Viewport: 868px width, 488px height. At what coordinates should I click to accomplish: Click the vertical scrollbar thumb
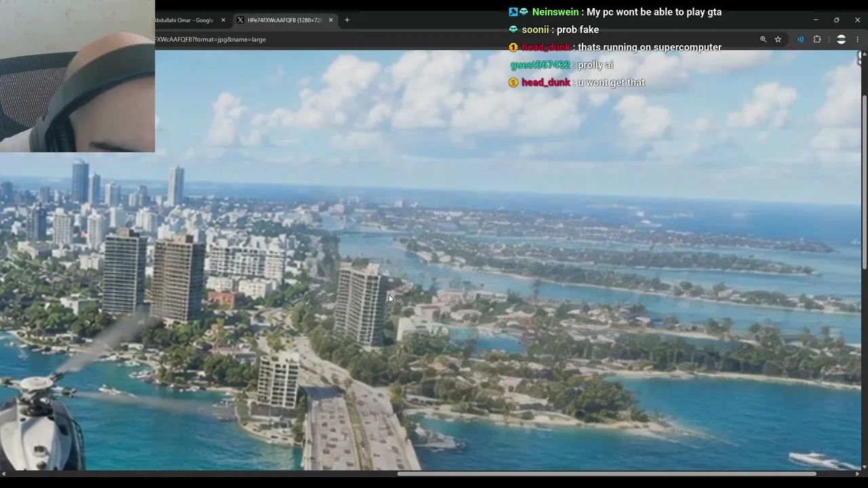(864, 182)
